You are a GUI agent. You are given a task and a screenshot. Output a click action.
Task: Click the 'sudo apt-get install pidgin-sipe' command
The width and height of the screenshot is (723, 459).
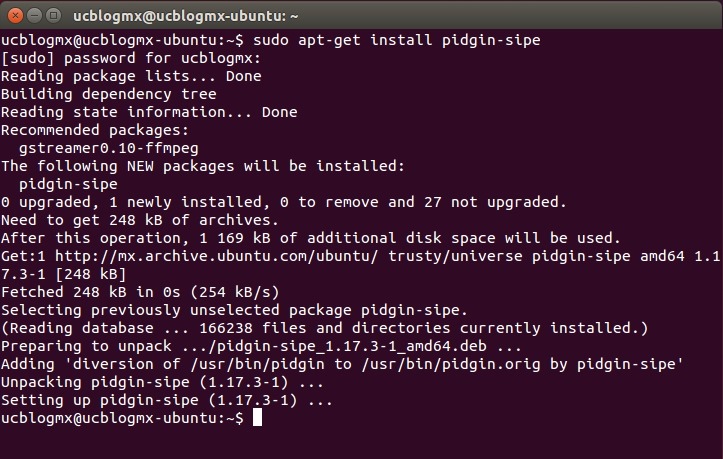click(397, 40)
